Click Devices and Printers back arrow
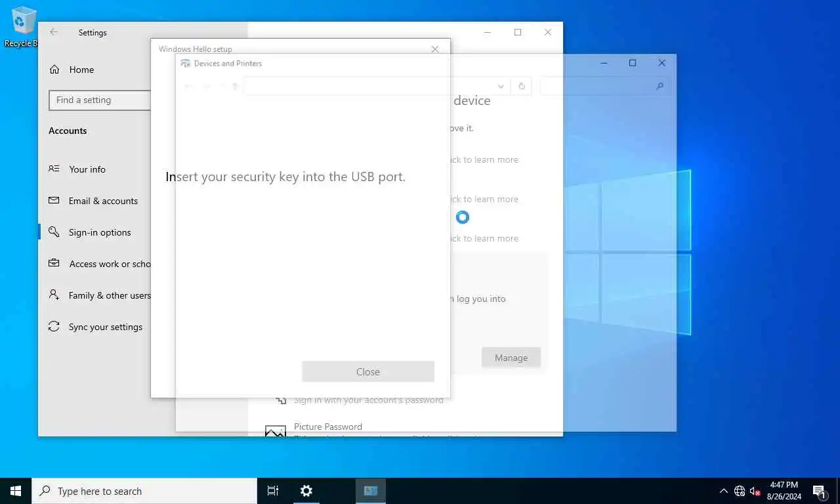This screenshot has width=840, height=504. pyautogui.click(x=188, y=87)
